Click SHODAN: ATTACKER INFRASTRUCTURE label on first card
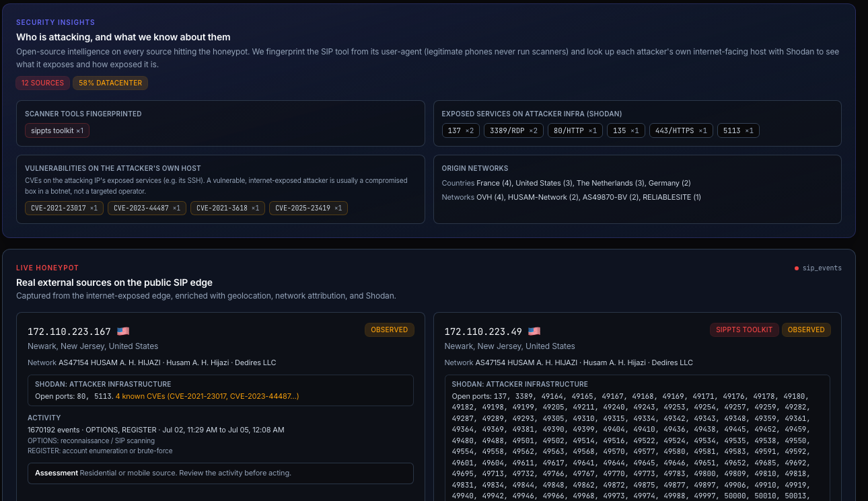 coord(103,384)
